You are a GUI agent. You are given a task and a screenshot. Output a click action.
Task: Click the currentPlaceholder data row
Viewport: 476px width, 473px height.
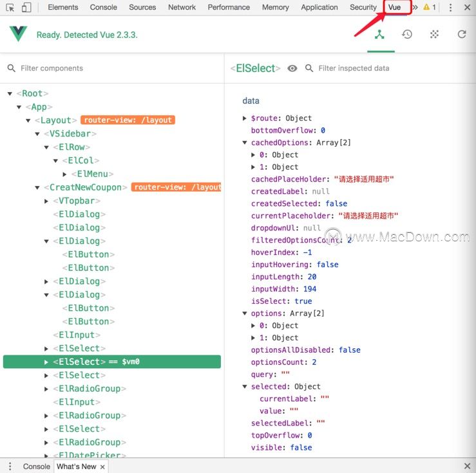(x=325, y=216)
